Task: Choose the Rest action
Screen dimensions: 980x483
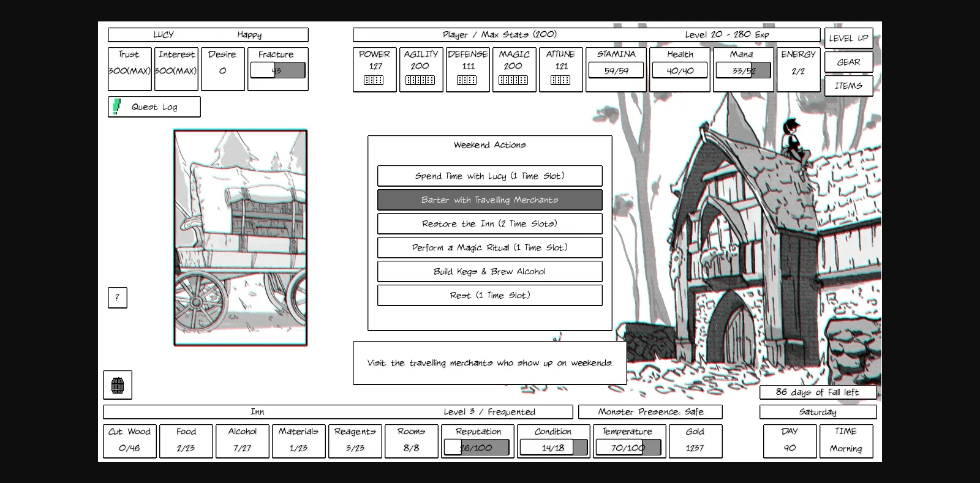Action: [x=489, y=295]
